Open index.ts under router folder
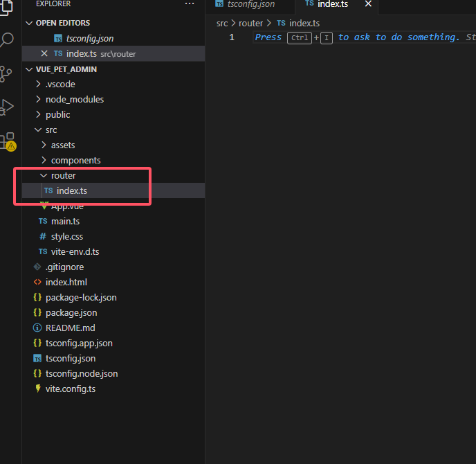 (113, 190)
